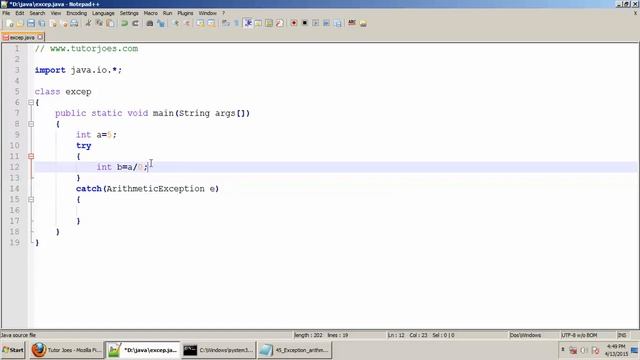Click Dos\Windows line ending in status bar
Viewport: 640px width, 360px height.
click(x=525, y=335)
